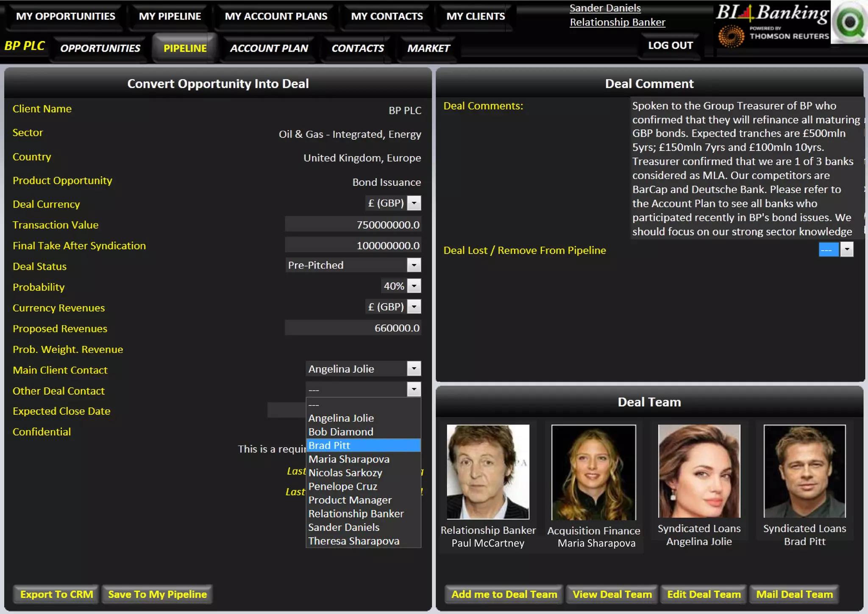Click the QlikView logo icon
Screen dimensions: 868x614
click(849, 22)
